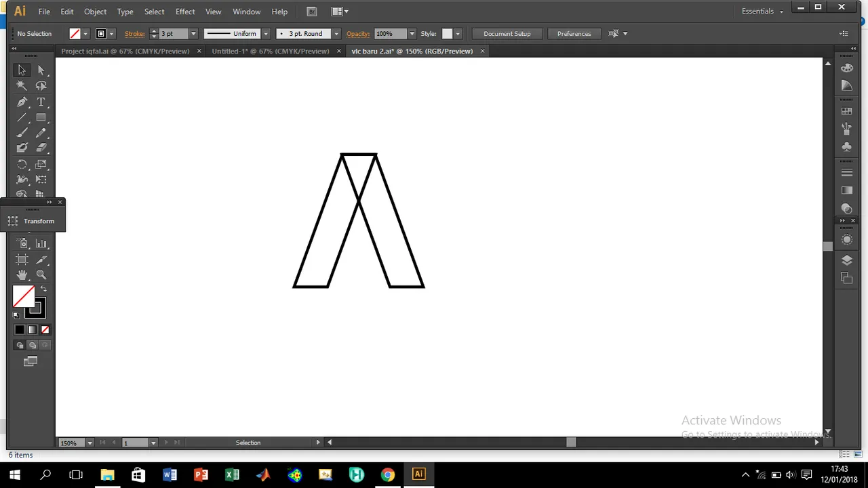868x488 pixels.
Task: Open 3 pt. Round brush dropdown
Action: pyautogui.click(x=336, y=34)
